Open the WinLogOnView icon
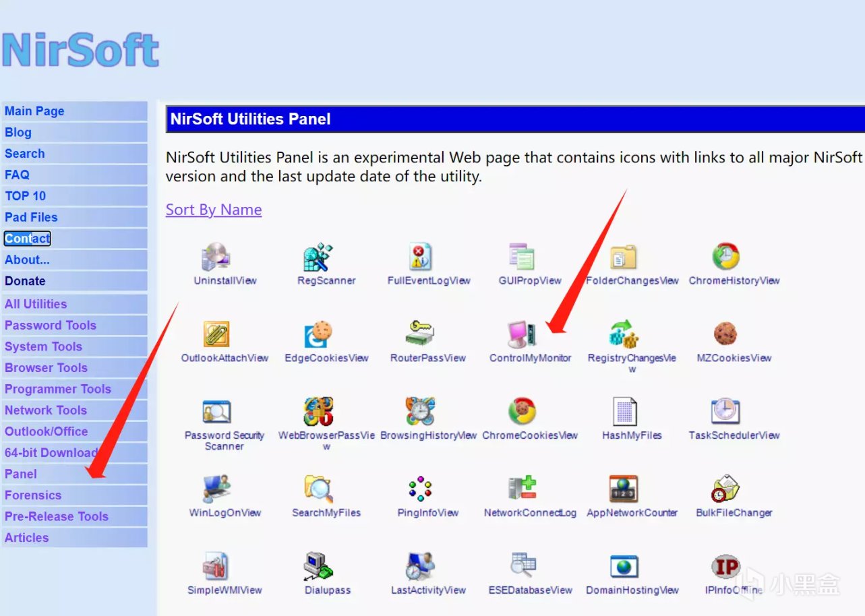 [x=216, y=489]
